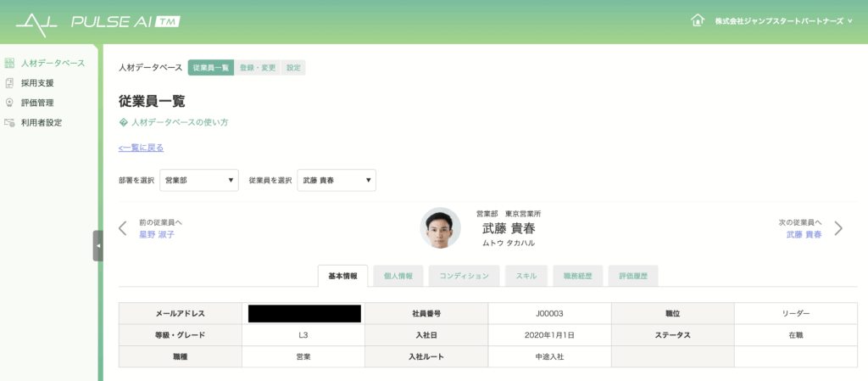Viewport: 868px width, 381px height.
Task: Select the 従業員一覧 tab
Action: (211, 68)
